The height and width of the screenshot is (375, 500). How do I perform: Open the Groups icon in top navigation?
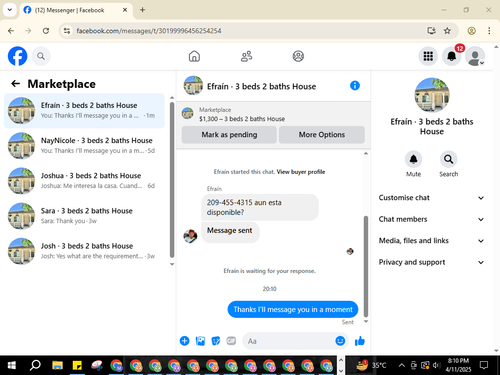click(298, 56)
